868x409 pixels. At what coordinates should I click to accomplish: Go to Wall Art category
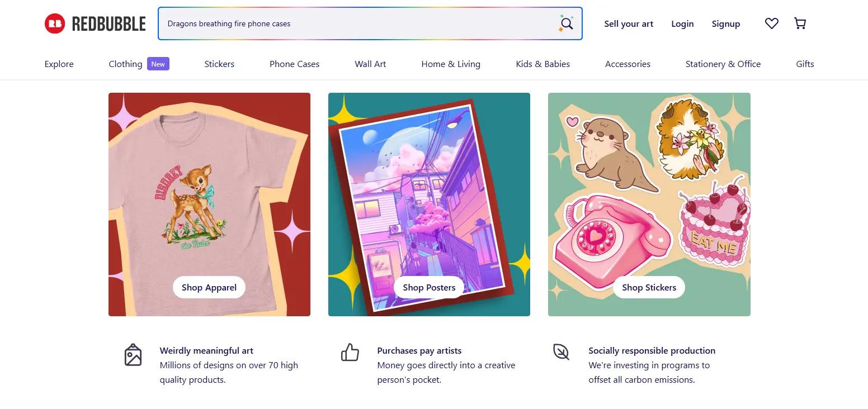[x=370, y=64]
